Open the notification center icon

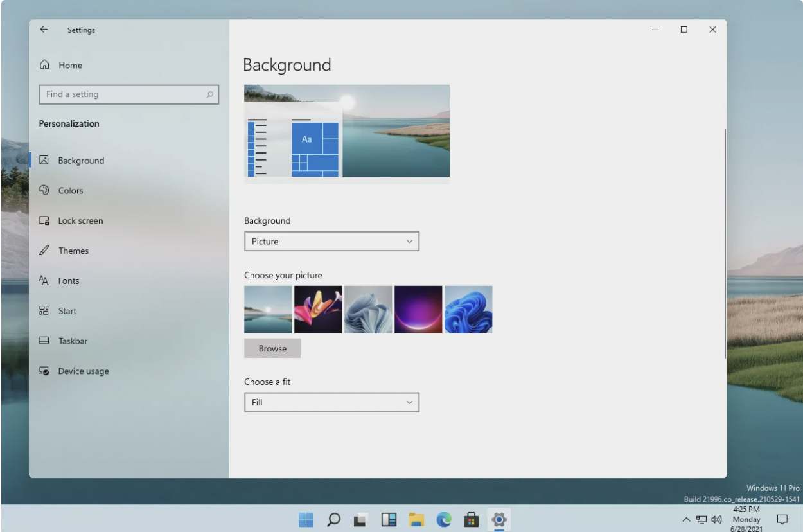tap(782, 519)
